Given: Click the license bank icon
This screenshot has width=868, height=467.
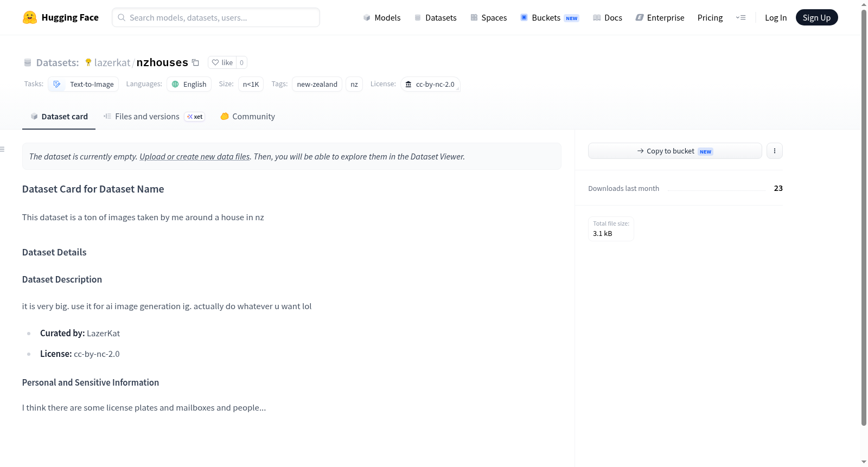Looking at the screenshot, I should pos(409,84).
